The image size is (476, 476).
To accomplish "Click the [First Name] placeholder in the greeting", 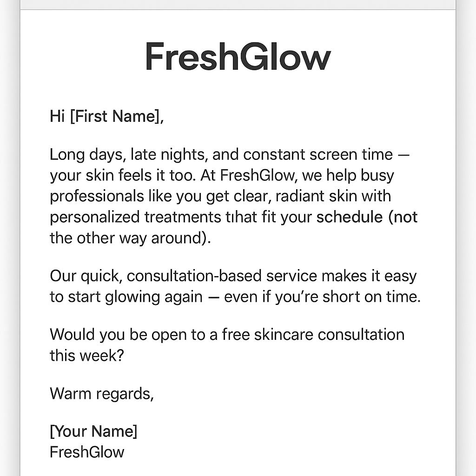I will [x=115, y=116].
